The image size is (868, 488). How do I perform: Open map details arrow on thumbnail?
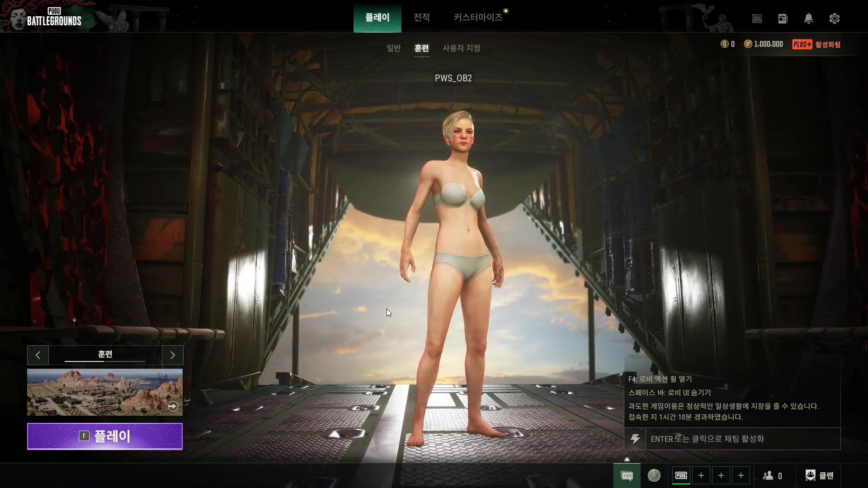[x=173, y=406]
